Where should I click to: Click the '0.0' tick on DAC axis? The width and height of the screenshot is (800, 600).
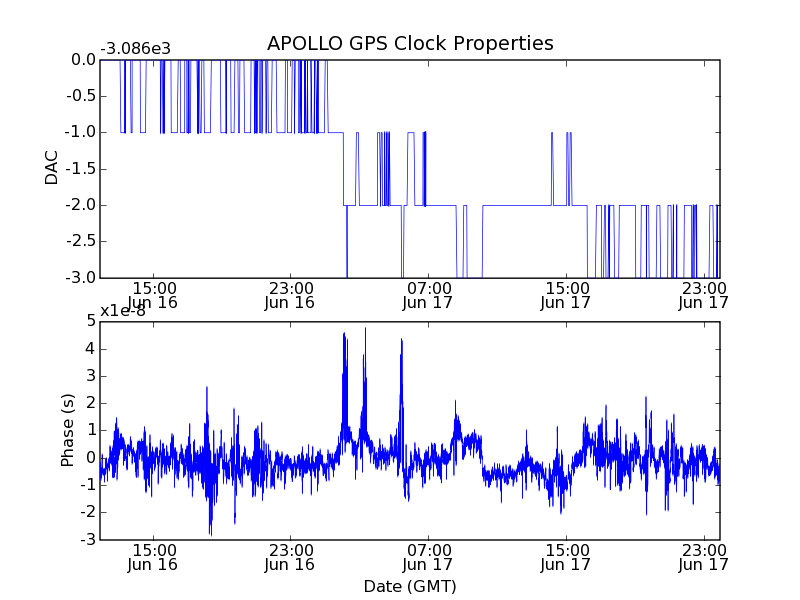point(84,60)
